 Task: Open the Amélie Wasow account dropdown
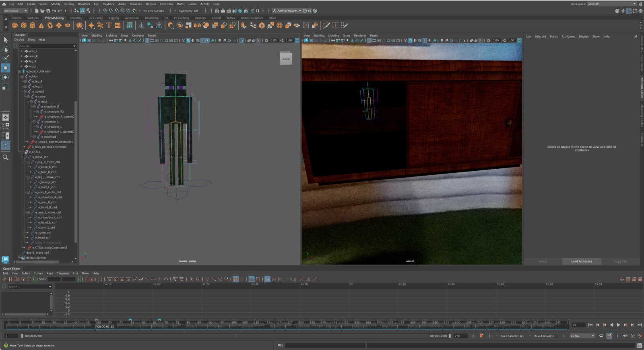click(x=287, y=11)
